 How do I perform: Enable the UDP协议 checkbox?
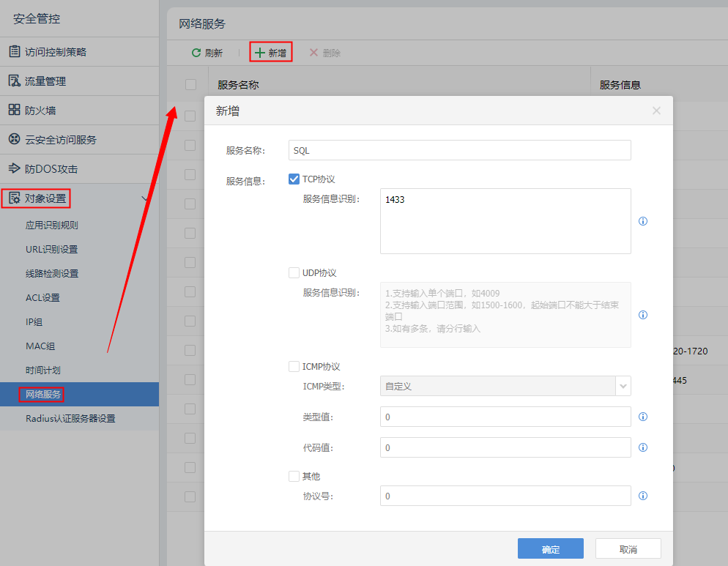[x=294, y=273]
